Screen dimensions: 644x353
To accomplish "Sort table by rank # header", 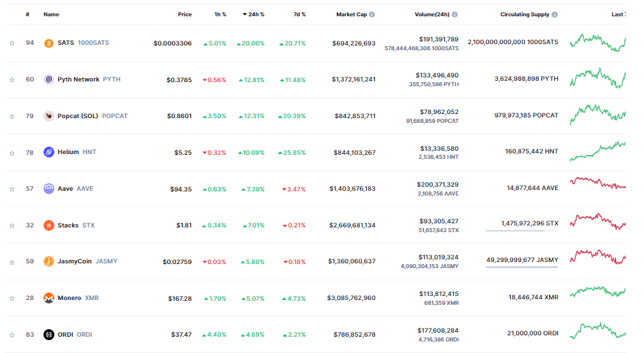I will point(28,14).
